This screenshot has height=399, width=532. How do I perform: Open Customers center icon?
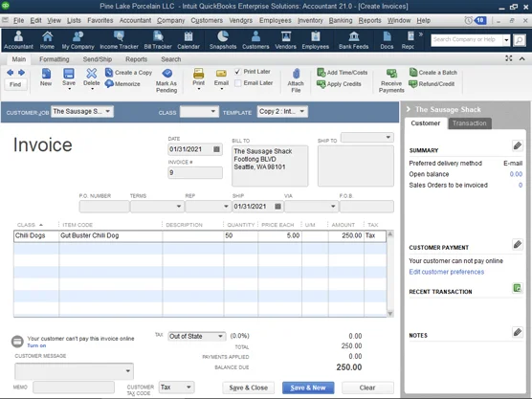[255, 39]
